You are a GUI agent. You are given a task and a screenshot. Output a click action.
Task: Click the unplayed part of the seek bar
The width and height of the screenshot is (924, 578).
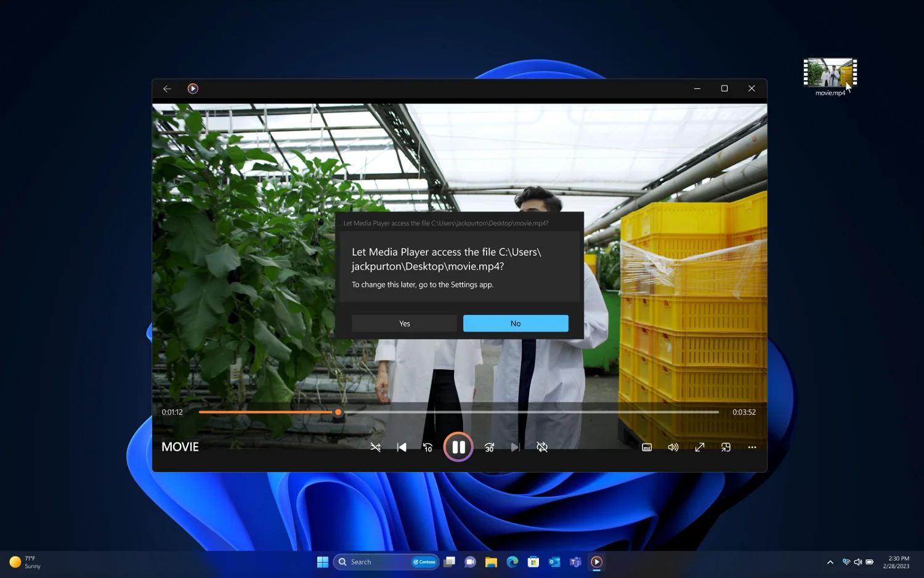[530, 412]
